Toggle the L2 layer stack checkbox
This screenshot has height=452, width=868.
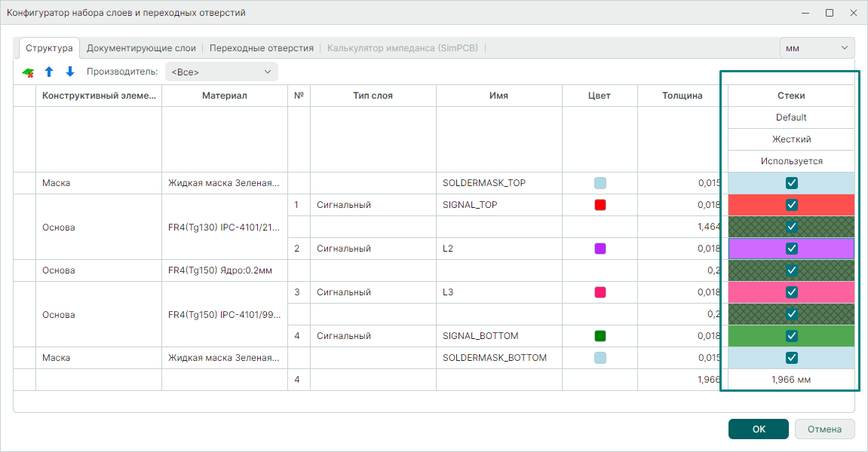click(x=791, y=249)
